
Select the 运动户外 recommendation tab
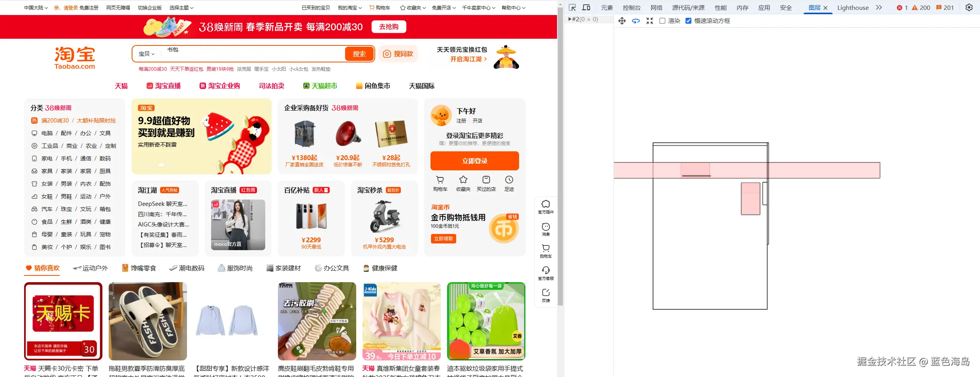coord(91,268)
